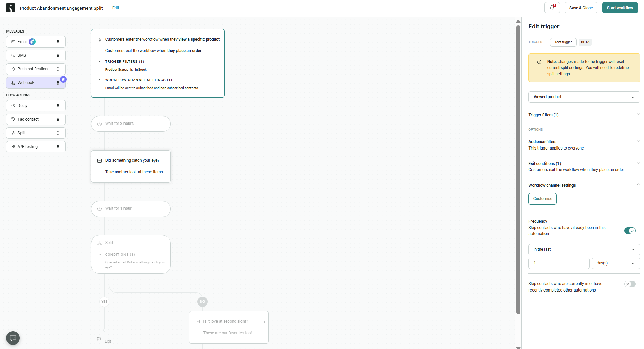644x349 pixels.
Task: Click the Tag contact tag icon
Action: pos(13,119)
